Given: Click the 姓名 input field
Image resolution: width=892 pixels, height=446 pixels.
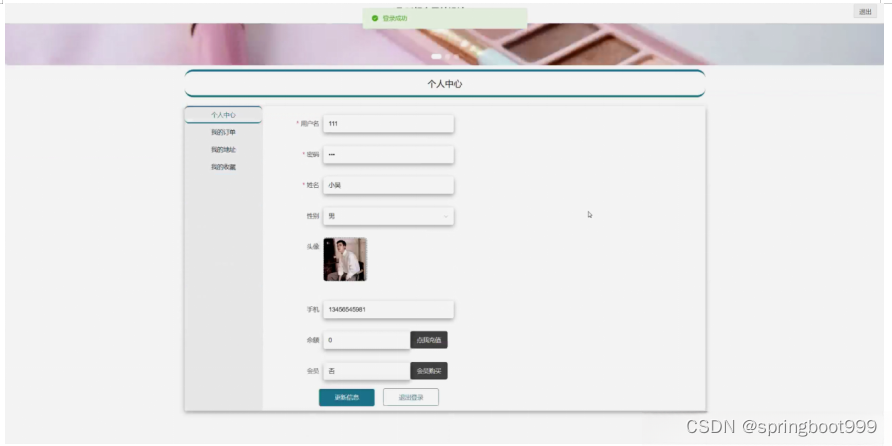Looking at the screenshot, I should pyautogui.click(x=389, y=185).
